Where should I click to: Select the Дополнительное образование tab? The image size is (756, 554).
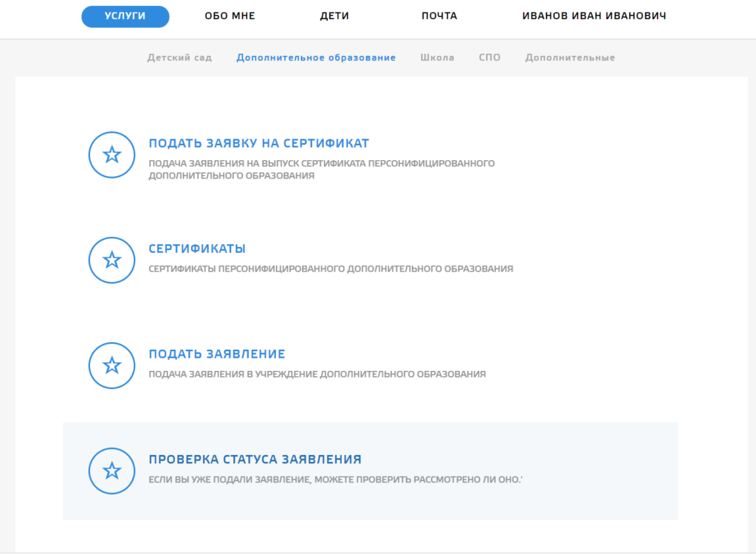(x=316, y=58)
